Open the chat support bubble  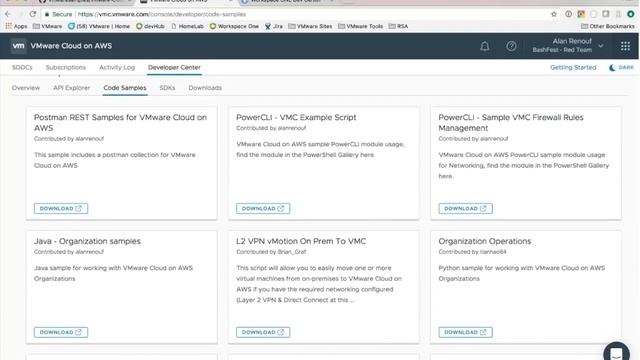pyautogui.click(x=616, y=352)
